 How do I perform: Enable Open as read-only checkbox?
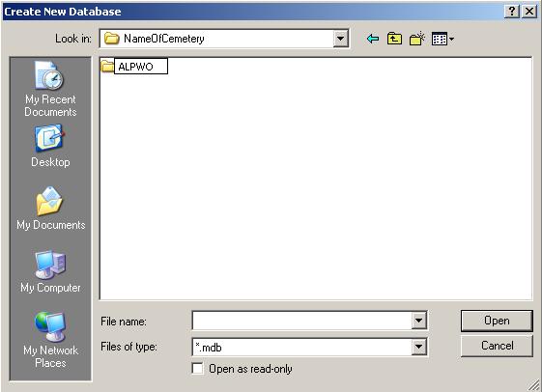[198, 369]
